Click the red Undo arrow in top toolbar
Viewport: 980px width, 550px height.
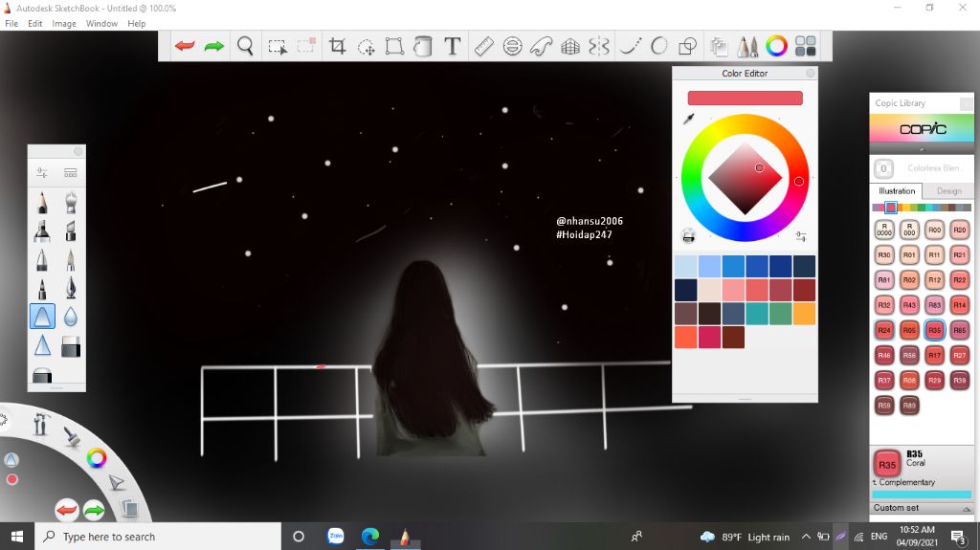(x=185, y=46)
